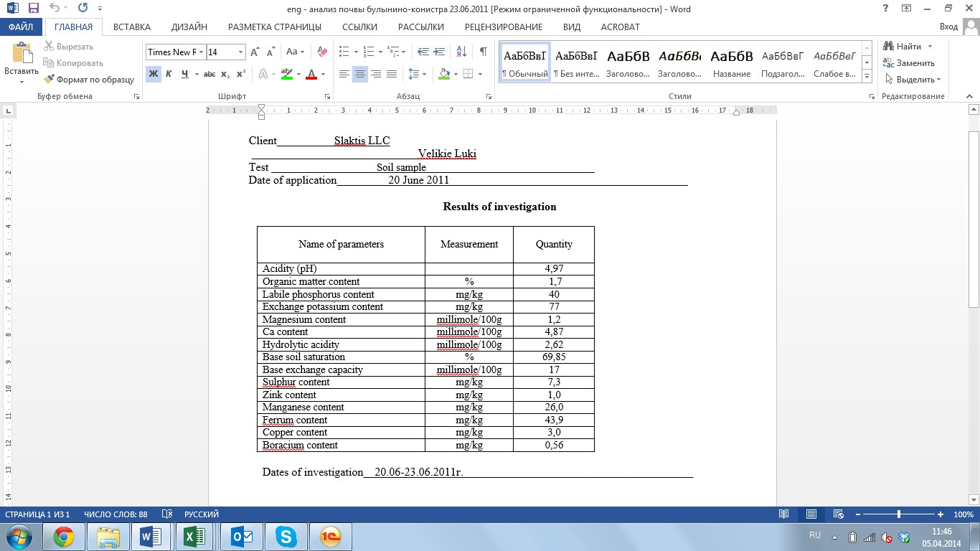Apply strikethrough formatting
The image size is (980, 551).
coord(209,74)
